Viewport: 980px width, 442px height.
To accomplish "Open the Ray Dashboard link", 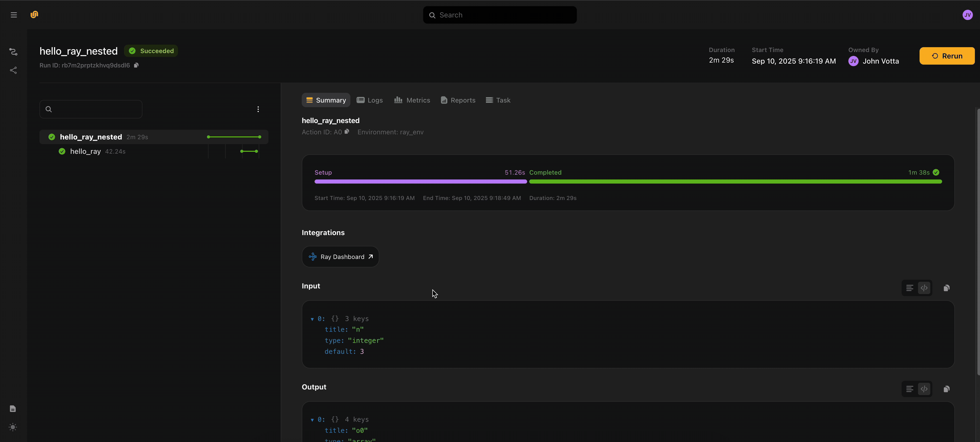I will (x=340, y=257).
